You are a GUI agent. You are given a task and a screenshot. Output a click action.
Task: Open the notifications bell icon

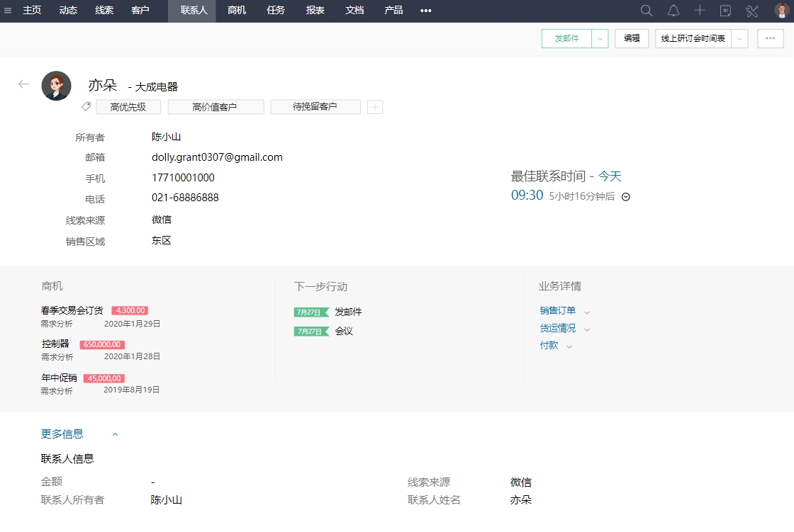673,11
